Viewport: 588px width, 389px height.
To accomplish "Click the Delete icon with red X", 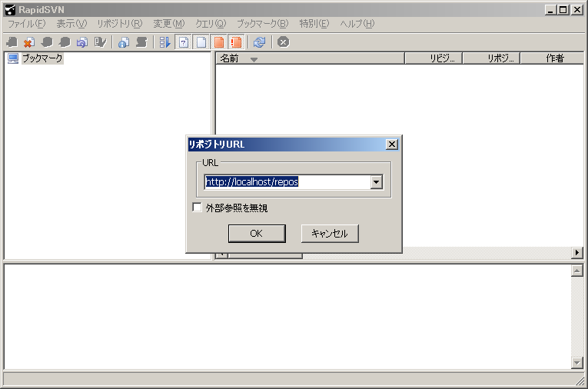I will (x=29, y=42).
